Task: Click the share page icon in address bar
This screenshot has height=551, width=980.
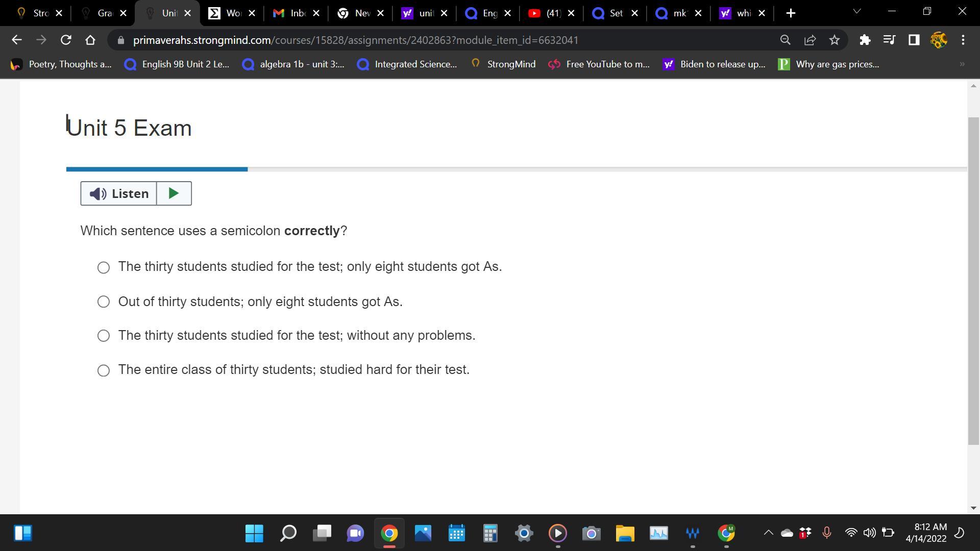Action: [x=810, y=40]
